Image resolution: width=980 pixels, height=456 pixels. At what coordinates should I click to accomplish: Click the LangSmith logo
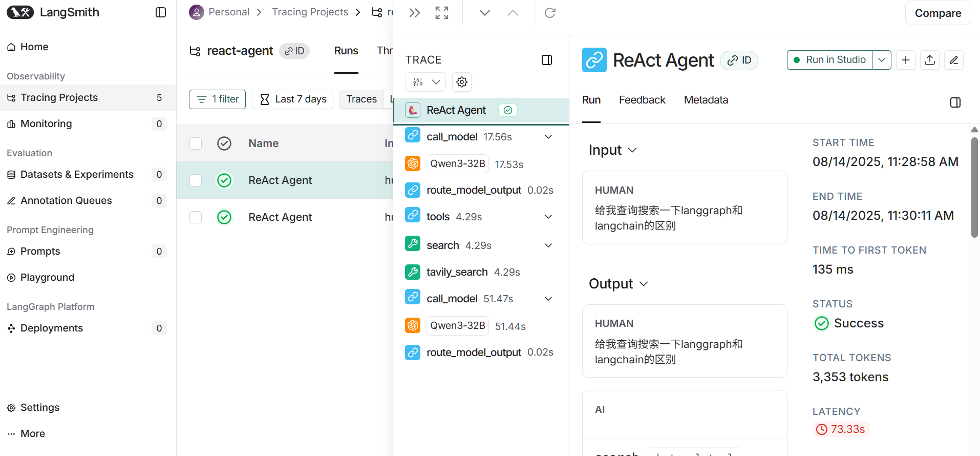pyautogui.click(x=53, y=12)
